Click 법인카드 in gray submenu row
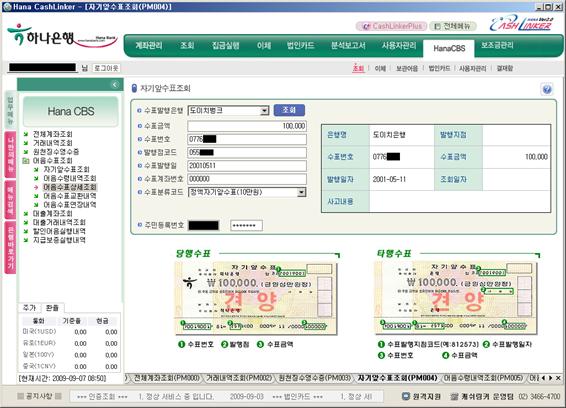Image resolution: width=566 pixels, height=408 pixels. [439, 68]
